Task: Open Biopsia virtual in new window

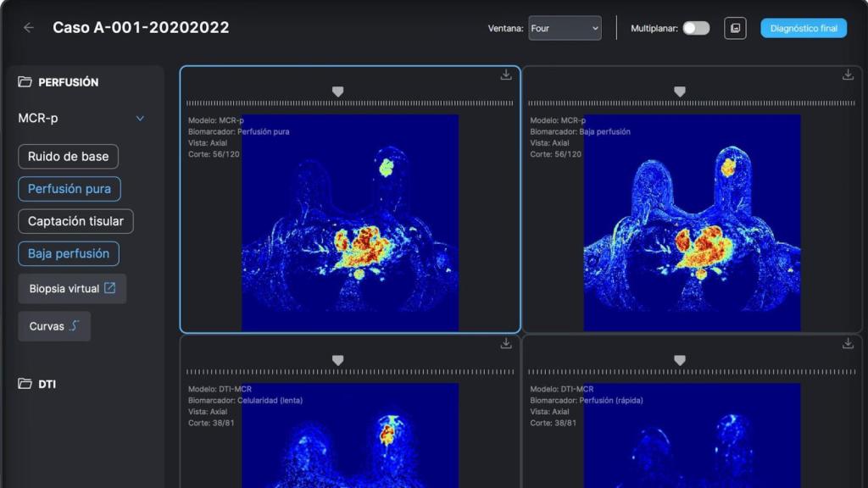Action: pyautogui.click(x=72, y=288)
